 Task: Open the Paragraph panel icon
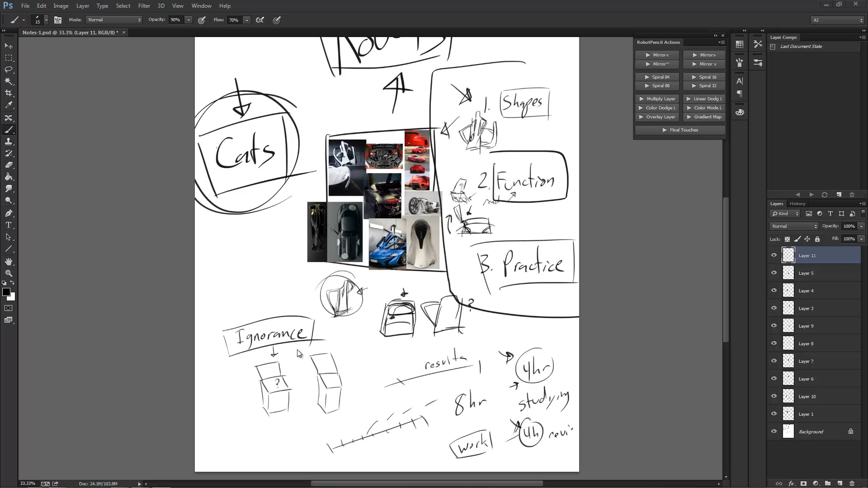pyautogui.click(x=740, y=94)
